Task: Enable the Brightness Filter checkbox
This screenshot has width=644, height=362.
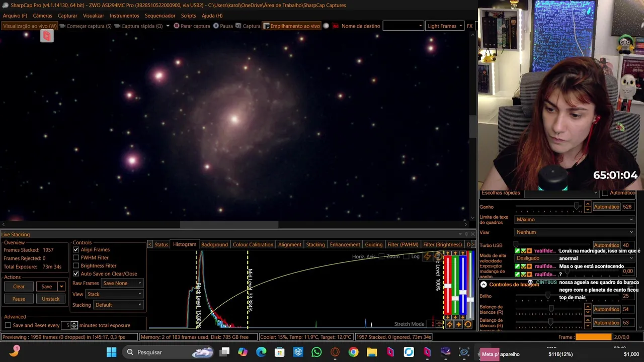Action: (76, 265)
